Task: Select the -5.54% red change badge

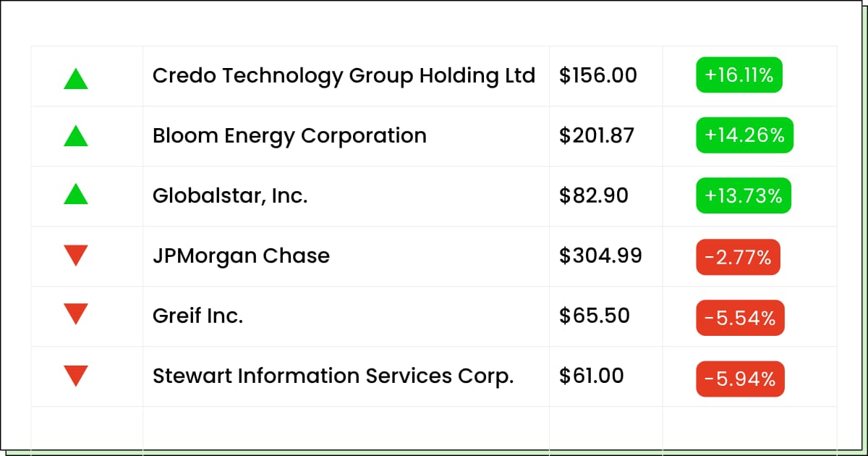Action: [x=740, y=318]
